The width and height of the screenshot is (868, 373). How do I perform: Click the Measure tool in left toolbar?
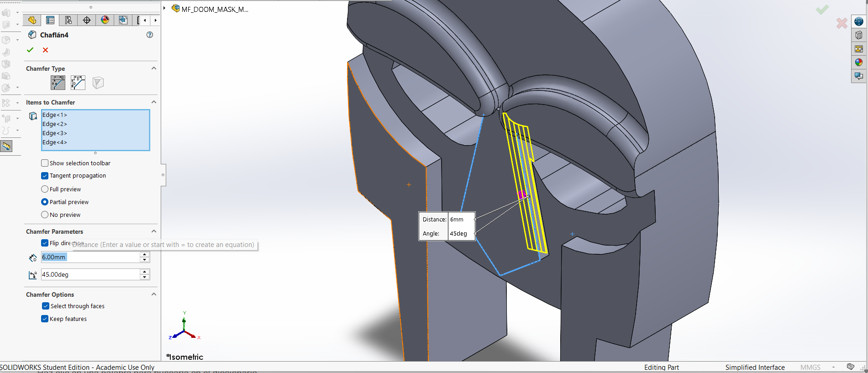click(6, 146)
